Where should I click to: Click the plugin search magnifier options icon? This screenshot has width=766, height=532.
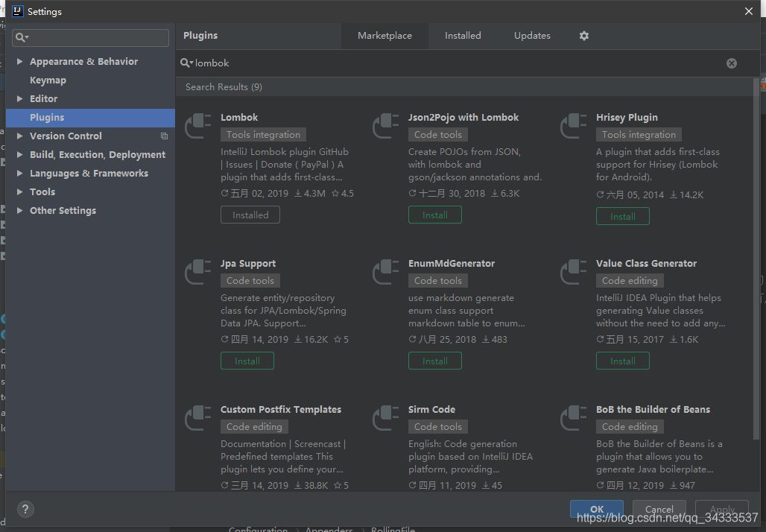[x=186, y=63]
